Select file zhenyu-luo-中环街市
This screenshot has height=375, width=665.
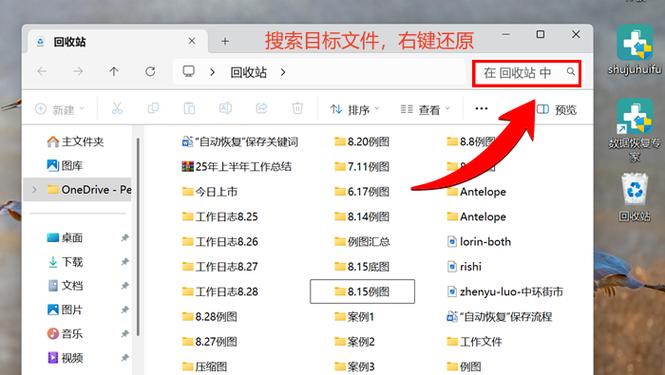coord(505,291)
